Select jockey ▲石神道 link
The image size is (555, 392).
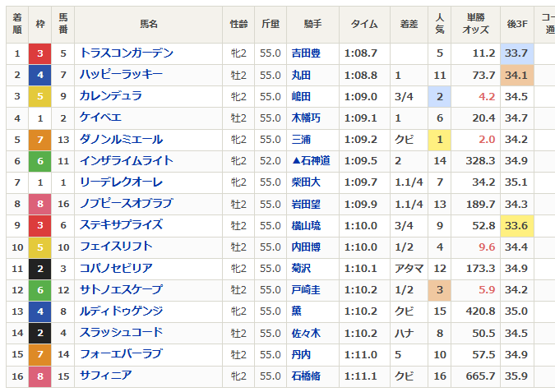(x=311, y=161)
